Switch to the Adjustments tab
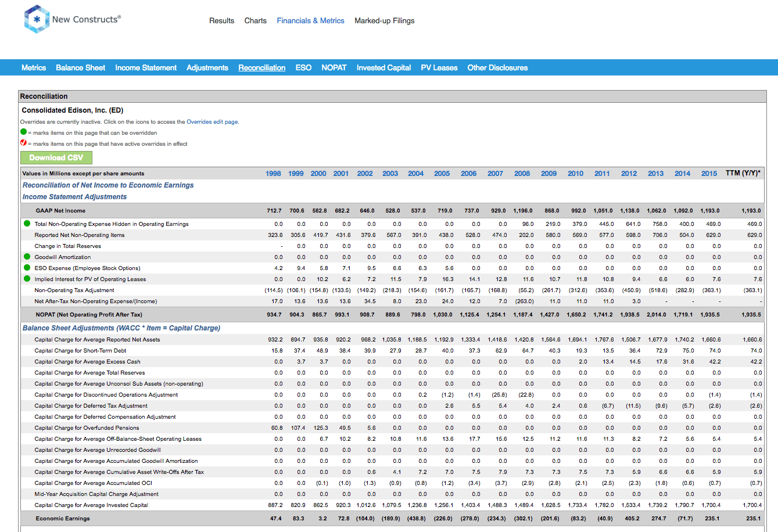Image resolution: width=778 pixels, height=532 pixels. pyautogui.click(x=207, y=67)
